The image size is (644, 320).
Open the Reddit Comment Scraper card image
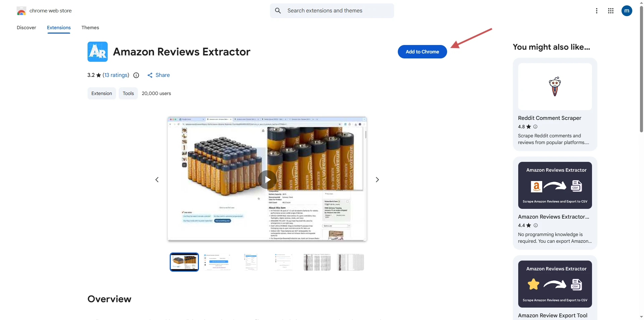[x=555, y=87]
